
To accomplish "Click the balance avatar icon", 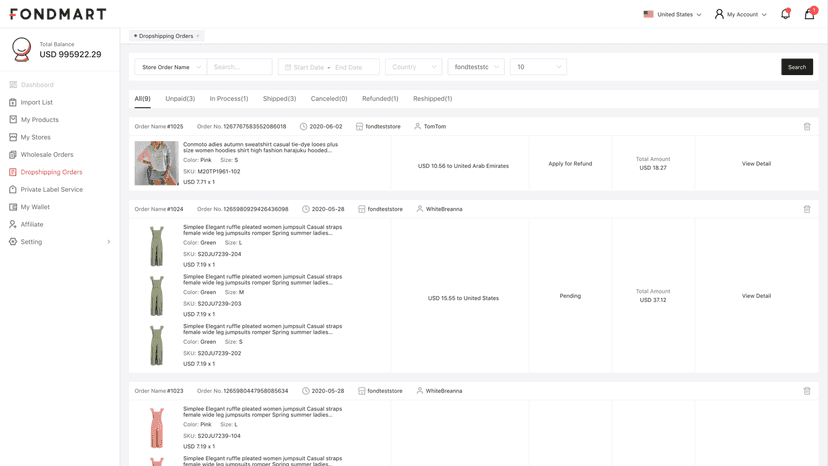I will [x=22, y=49].
